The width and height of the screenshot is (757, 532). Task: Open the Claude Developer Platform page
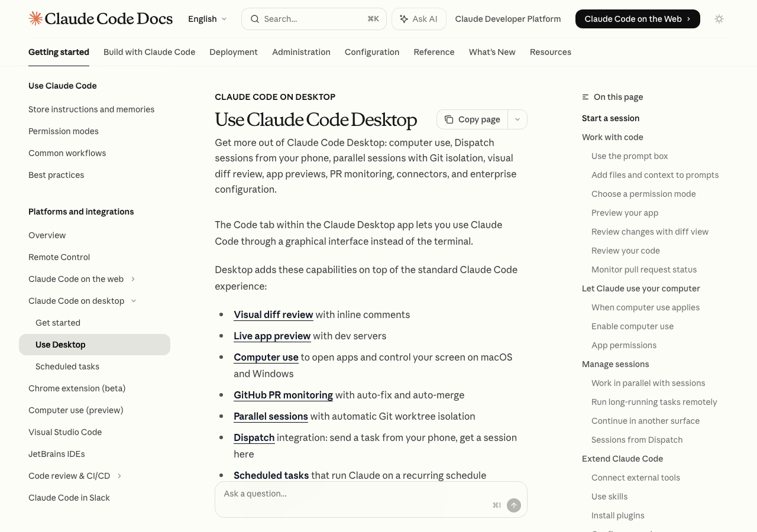(507, 18)
